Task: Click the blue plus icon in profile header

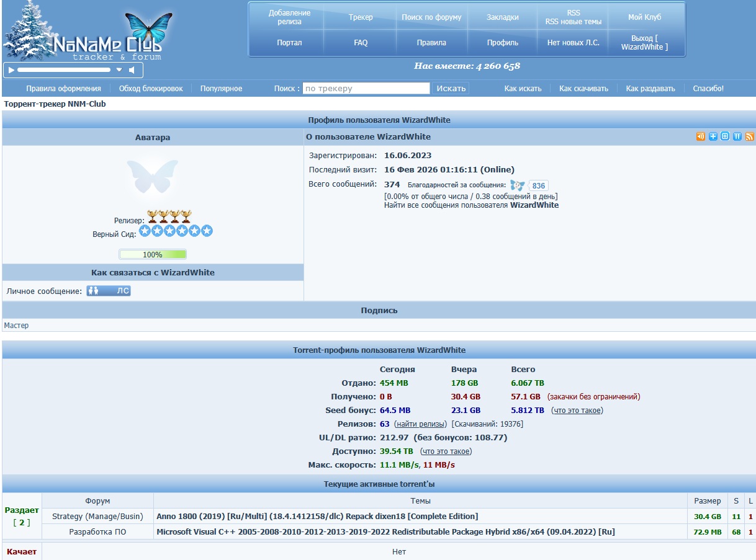Action: 713,136
